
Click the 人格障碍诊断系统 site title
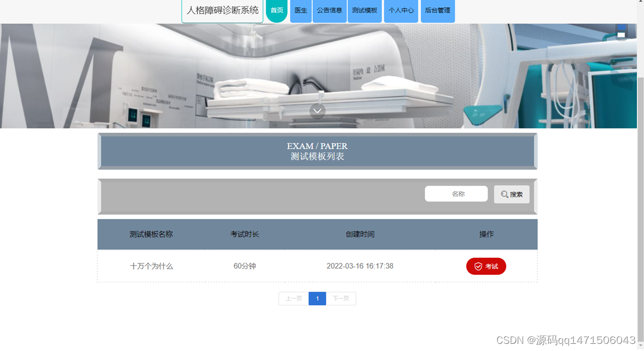(x=222, y=10)
